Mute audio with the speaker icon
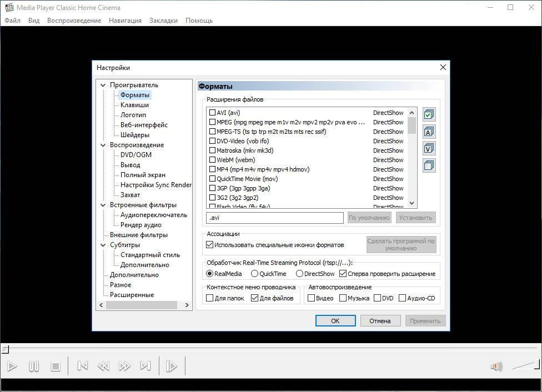The width and height of the screenshot is (542, 392). (x=496, y=366)
